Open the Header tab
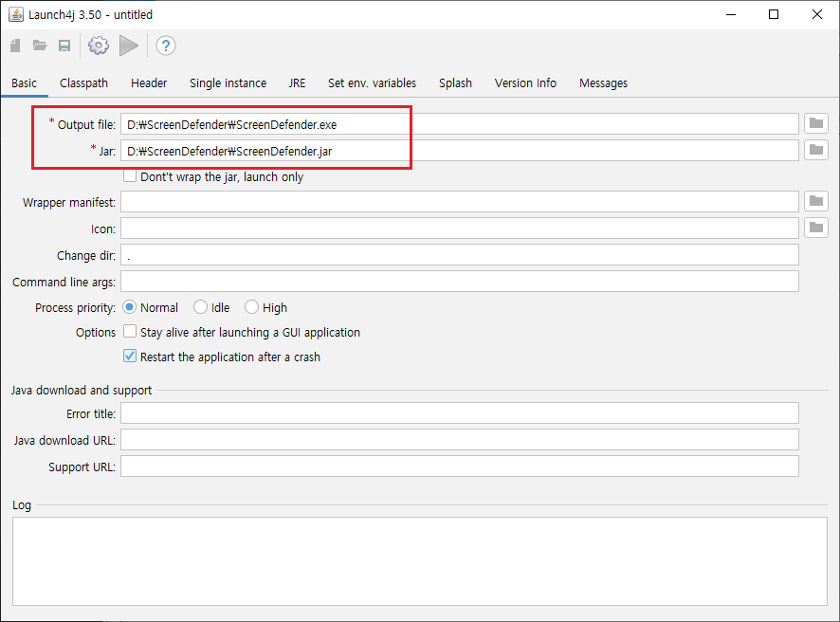The height and width of the screenshot is (622, 840). (x=149, y=83)
